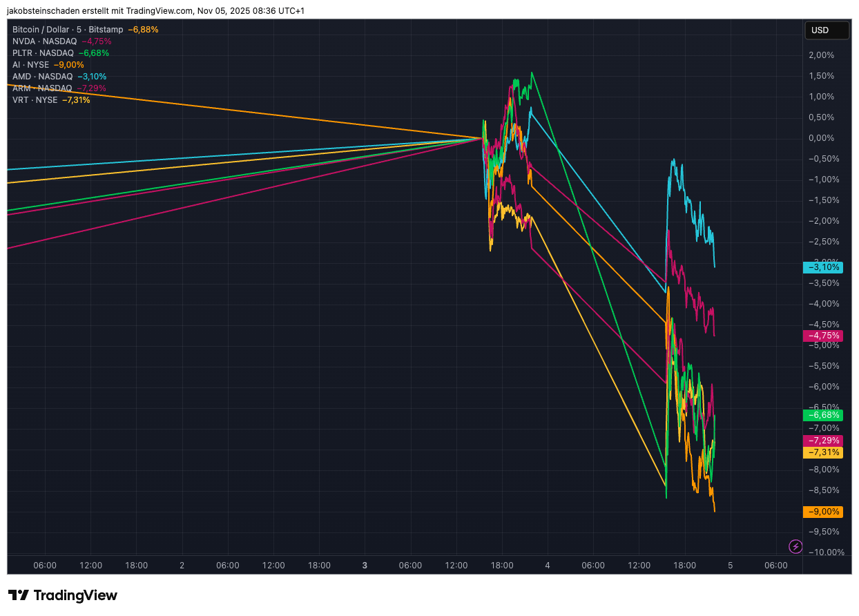Click the yellow −7,31% price scale label
This screenshot has width=859, height=616.
pyautogui.click(x=823, y=452)
